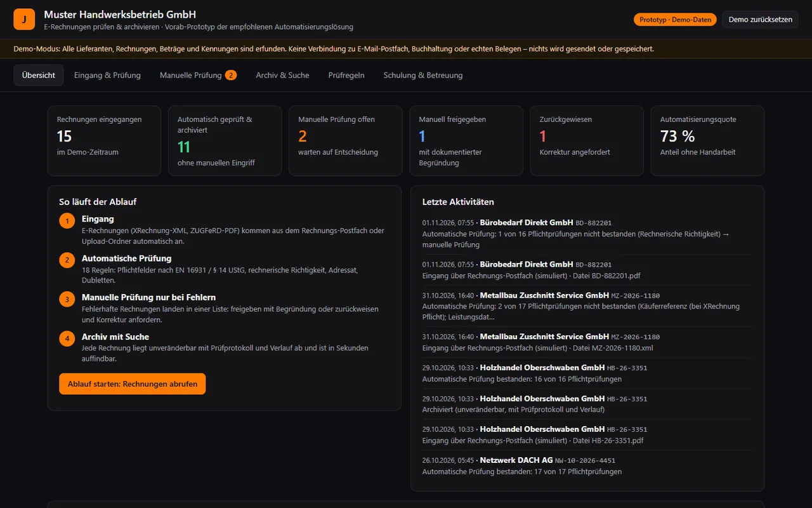Image resolution: width=812 pixels, height=508 pixels.
Task: Click the Letzte Aktivitäten heading
Action: click(x=458, y=202)
